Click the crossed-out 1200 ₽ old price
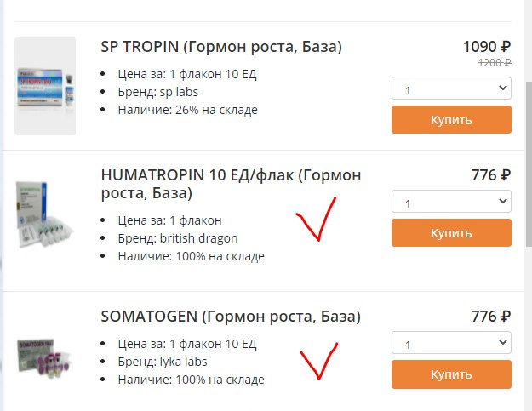This screenshot has width=532, height=411. coord(494,62)
